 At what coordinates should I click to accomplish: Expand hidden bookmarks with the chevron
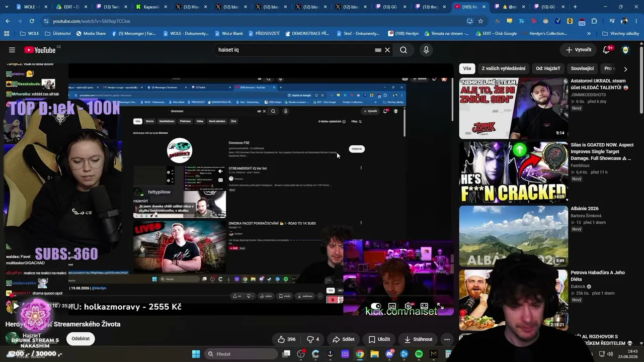[x=589, y=34]
